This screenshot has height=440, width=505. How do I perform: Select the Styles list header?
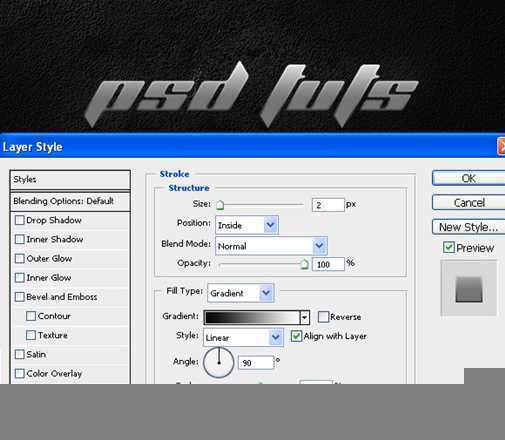tap(70, 180)
